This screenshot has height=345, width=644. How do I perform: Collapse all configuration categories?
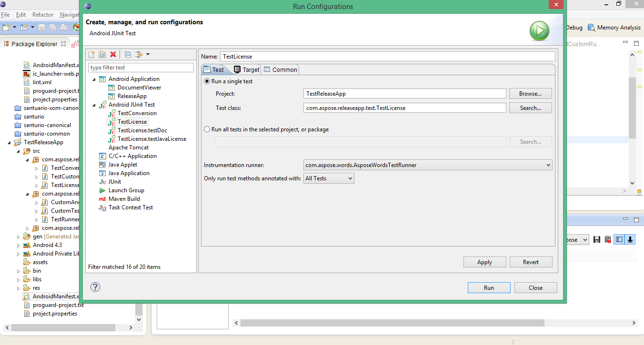[127, 54]
